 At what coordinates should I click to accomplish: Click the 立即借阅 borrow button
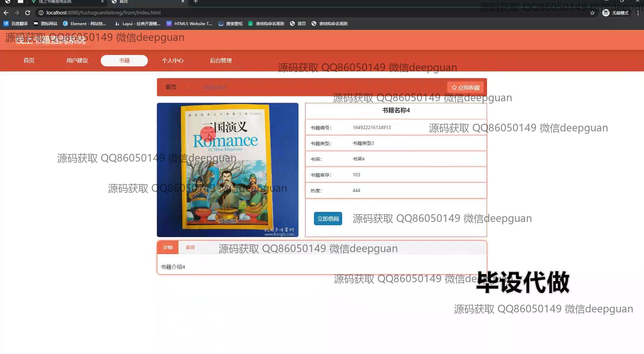coord(328,219)
